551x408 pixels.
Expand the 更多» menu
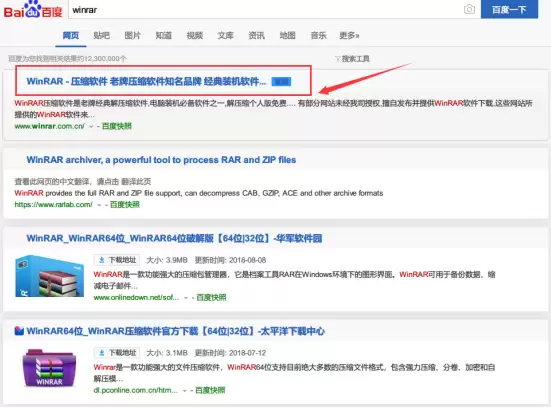click(349, 35)
